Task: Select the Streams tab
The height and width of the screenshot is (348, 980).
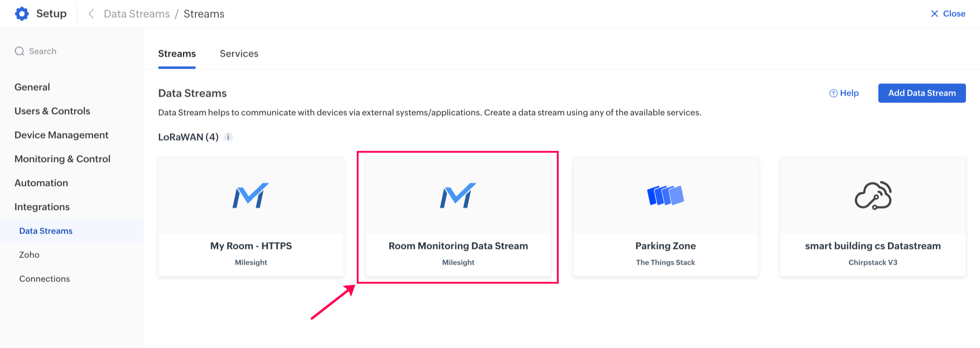Action: tap(177, 54)
